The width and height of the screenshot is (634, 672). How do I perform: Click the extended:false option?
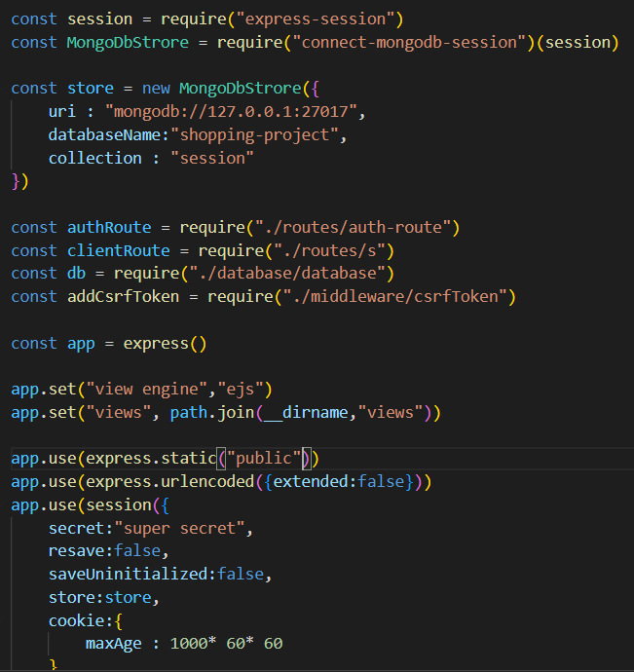[339, 482]
